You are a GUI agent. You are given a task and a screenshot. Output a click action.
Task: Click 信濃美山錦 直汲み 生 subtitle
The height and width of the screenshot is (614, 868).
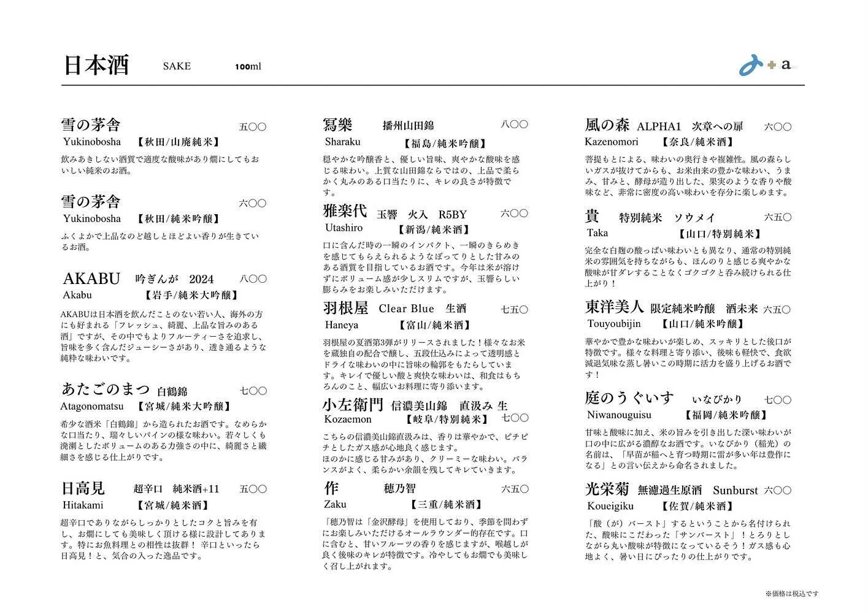pos(450,406)
